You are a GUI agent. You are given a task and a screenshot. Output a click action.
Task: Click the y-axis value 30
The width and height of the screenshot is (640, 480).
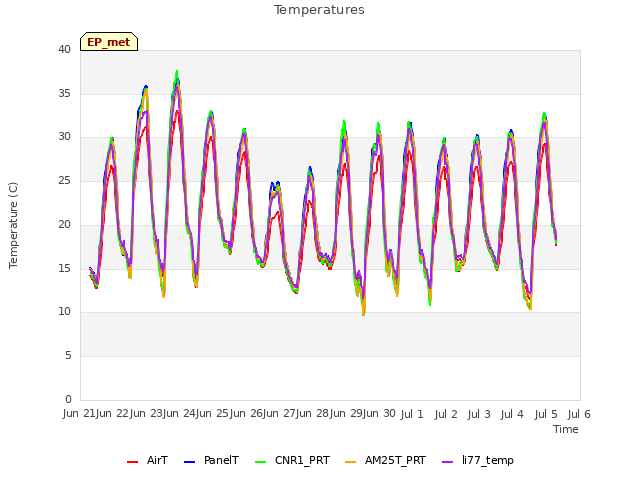pos(64,137)
